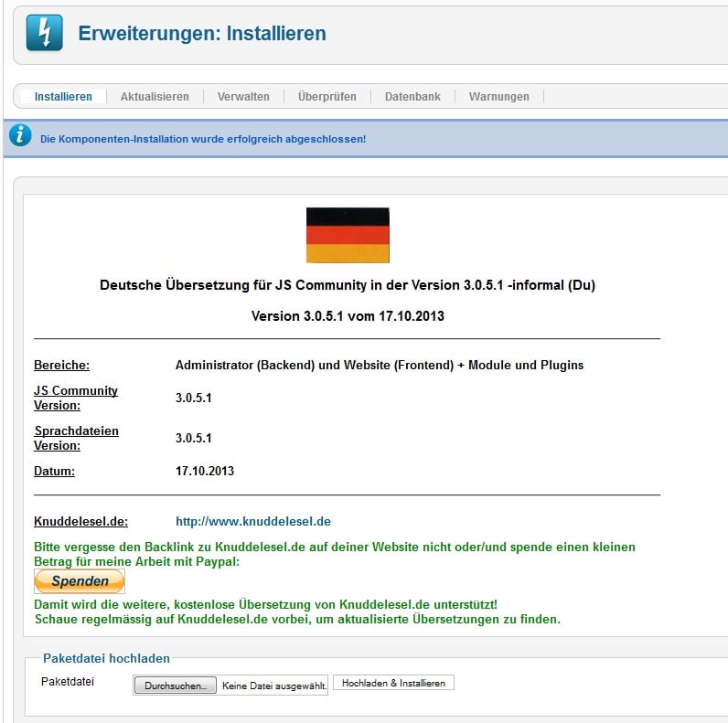Click the underlined 'Knuddelesel.de:' label
The height and width of the screenshot is (723, 728).
pyautogui.click(x=80, y=521)
